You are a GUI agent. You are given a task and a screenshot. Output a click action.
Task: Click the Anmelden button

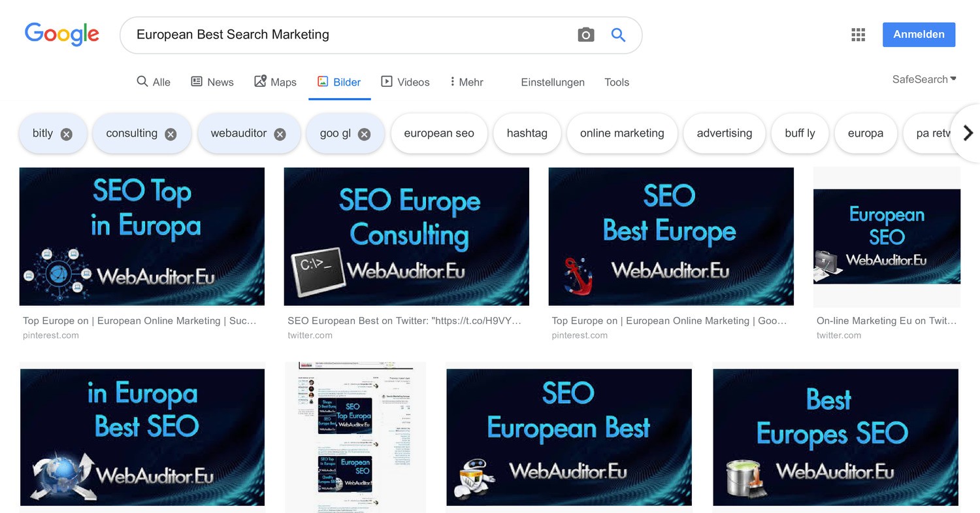(x=919, y=34)
